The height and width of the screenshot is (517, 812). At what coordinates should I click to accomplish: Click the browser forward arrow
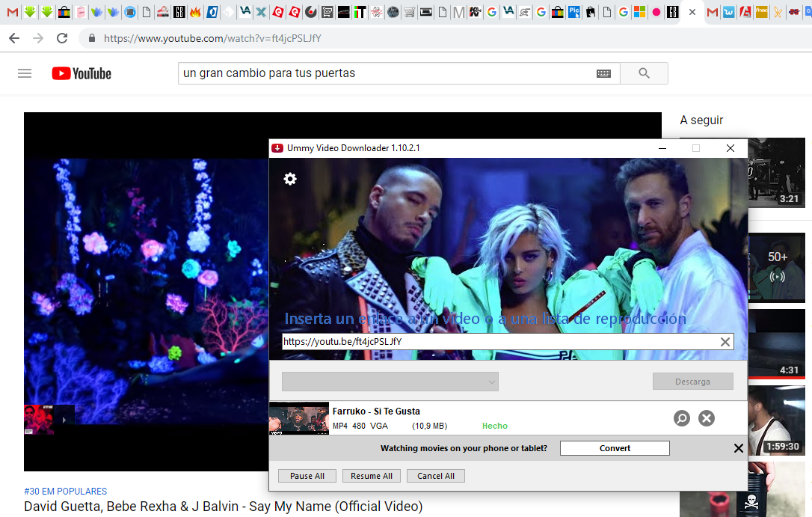click(x=38, y=38)
